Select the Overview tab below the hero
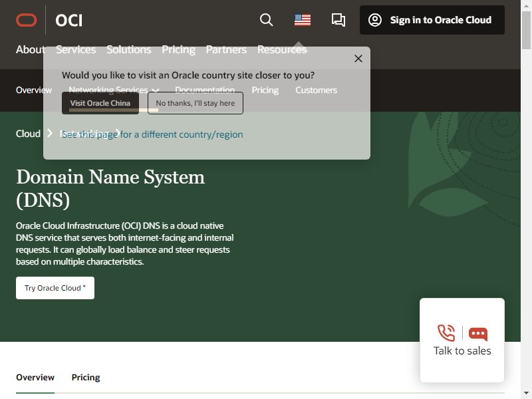The height and width of the screenshot is (399, 532). pyautogui.click(x=35, y=377)
